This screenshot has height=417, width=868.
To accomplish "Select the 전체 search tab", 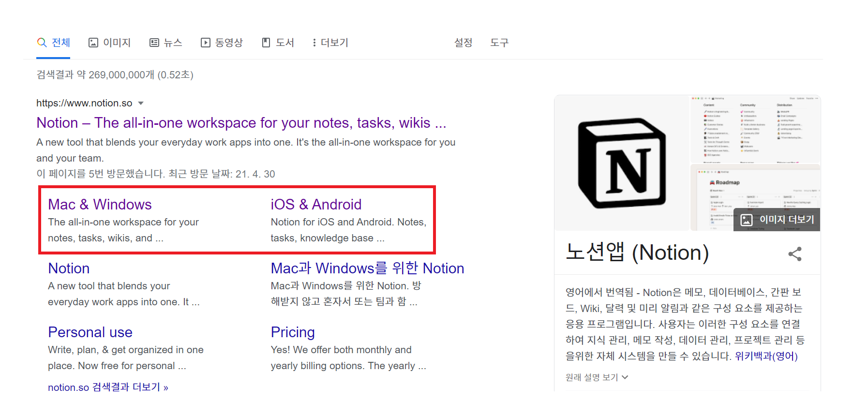I will pyautogui.click(x=53, y=43).
